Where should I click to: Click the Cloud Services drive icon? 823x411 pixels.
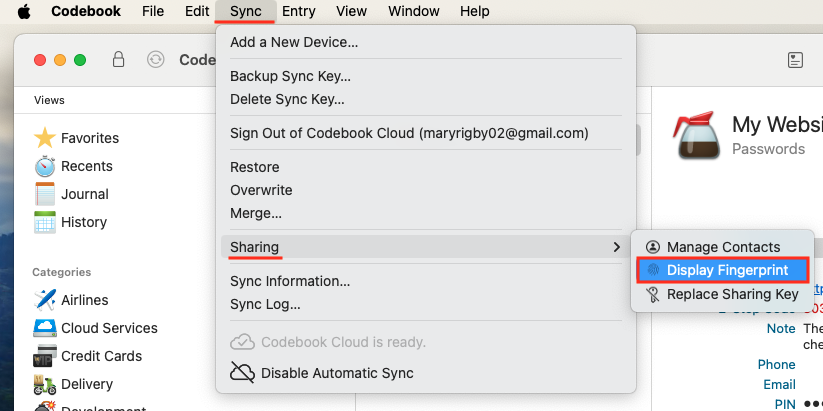click(45, 328)
